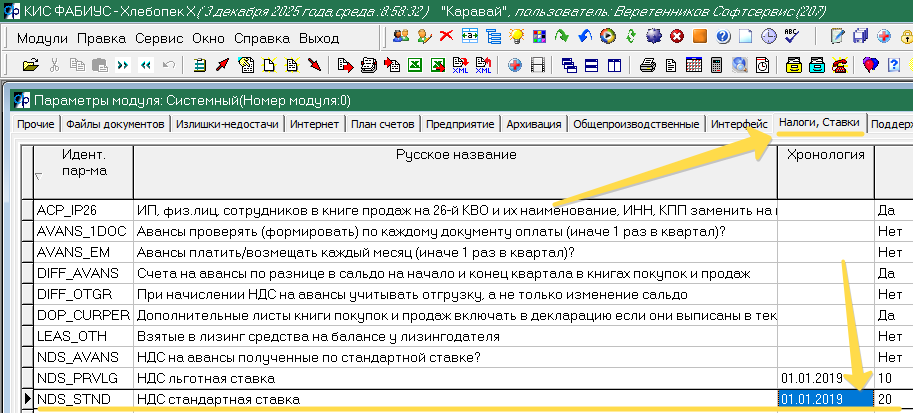Click the globe search icon

[739, 65]
